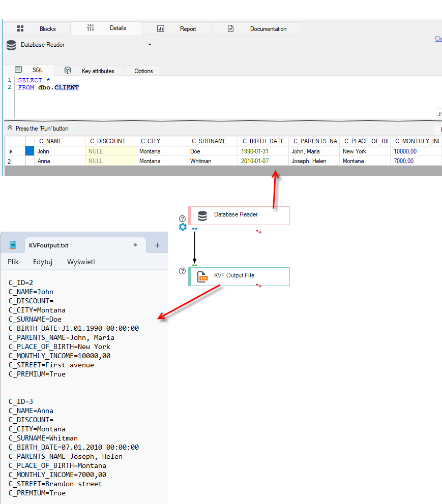Click the C_SURNAME column header
442x504 pixels.
[212, 141]
